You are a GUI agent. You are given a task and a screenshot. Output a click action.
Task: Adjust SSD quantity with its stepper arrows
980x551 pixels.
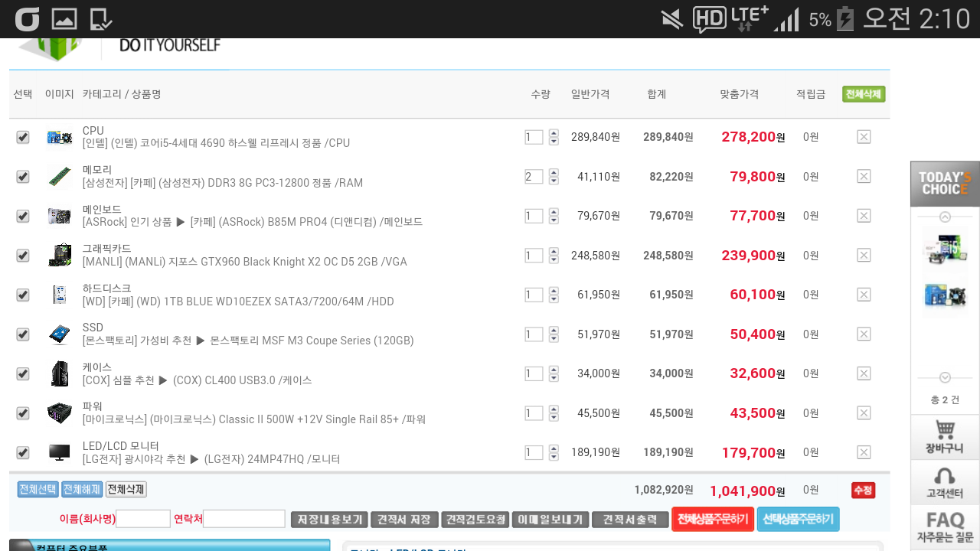(x=554, y=334)
